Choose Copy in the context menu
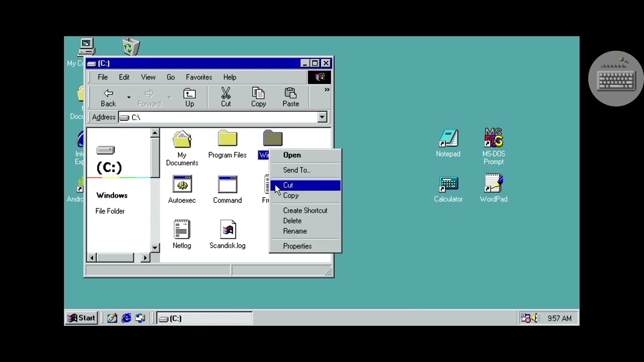 click(305, 196)
